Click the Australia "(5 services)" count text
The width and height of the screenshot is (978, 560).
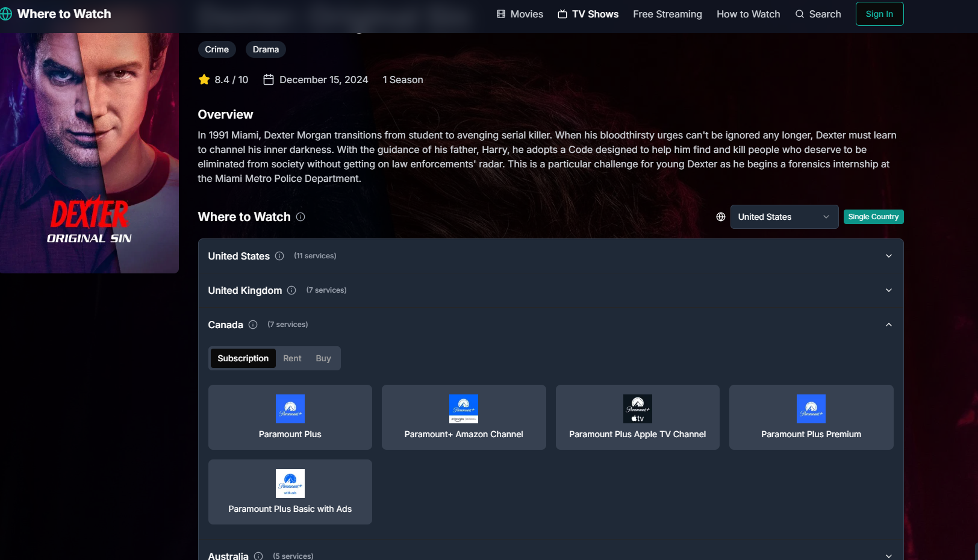(293, 556)
